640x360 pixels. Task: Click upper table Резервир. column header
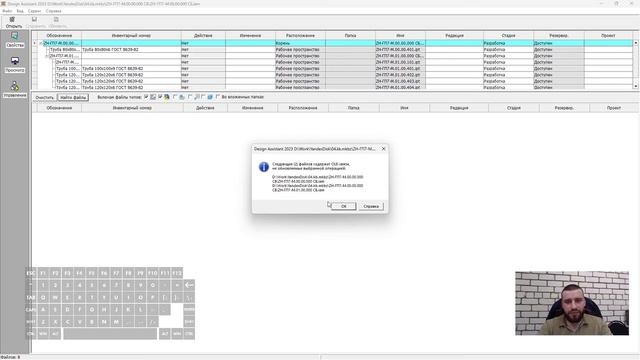[x=558, y=36]
